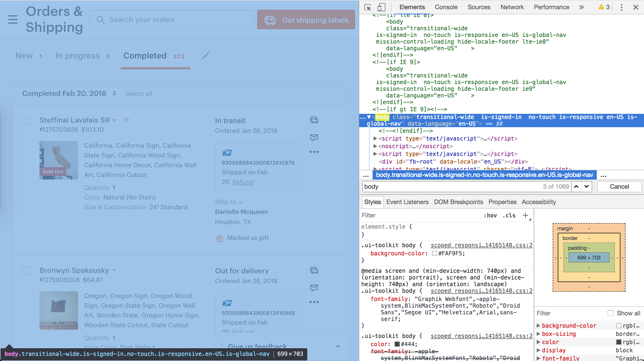The height and width of the screenshot is (361, 644).
Task: Click the star icon next to Steffinal Lavalais SR
Action: [x=127, y=120]
